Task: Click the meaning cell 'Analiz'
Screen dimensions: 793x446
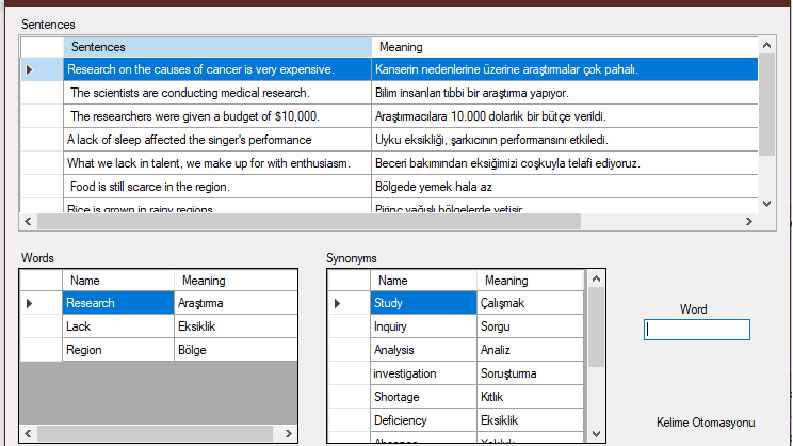Action: [x=531, y=350]
